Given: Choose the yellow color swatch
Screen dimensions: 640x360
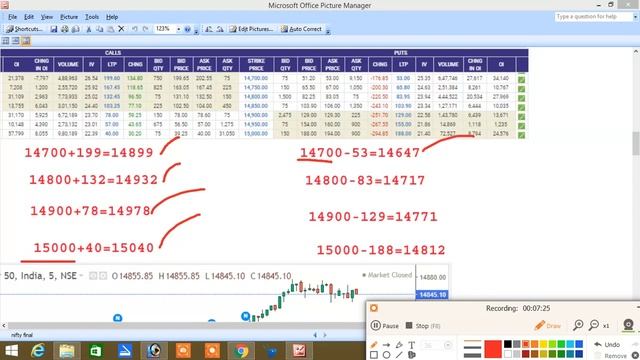Looking at the screenshot, I should pos(543,344).
